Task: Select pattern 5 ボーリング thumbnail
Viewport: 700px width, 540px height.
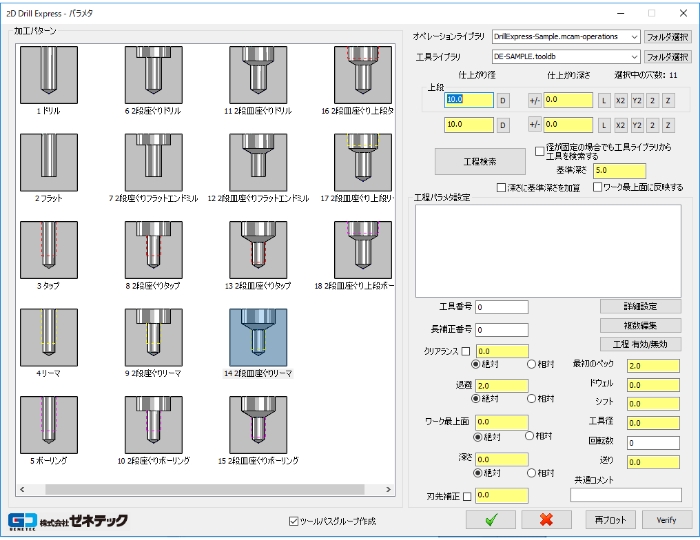Action: (x=49, y=425)
